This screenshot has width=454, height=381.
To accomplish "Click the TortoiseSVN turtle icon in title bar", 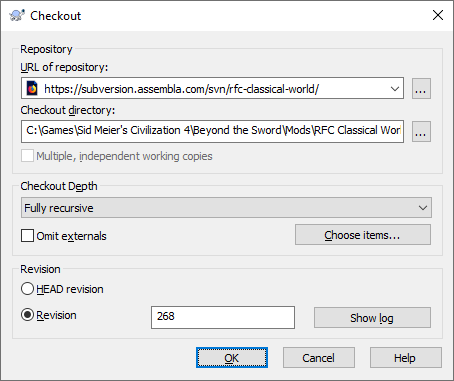I will (17, 15).
